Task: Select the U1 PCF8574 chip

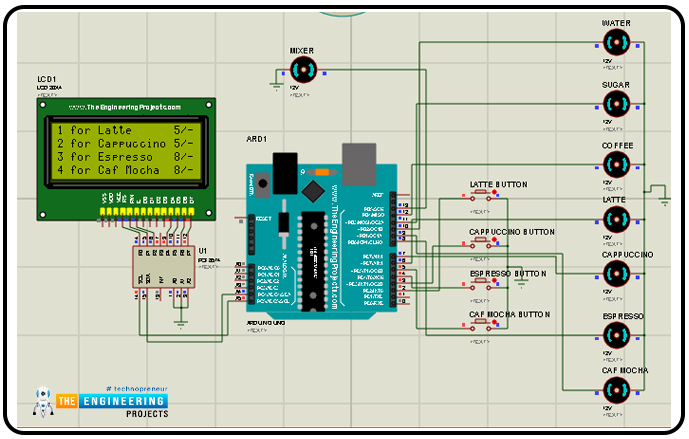Action: point(164,267)
